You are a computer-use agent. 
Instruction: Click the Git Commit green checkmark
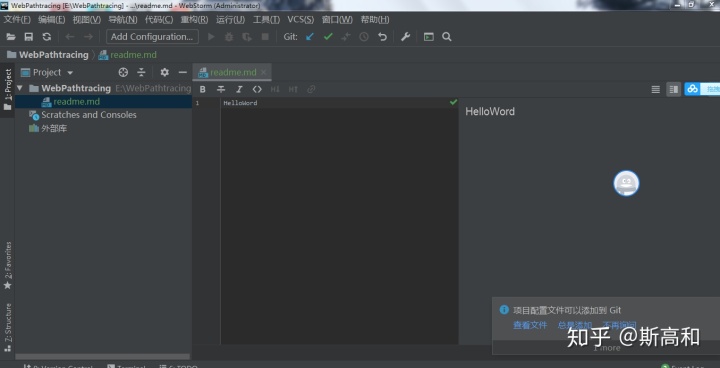(x=328, y=37)
